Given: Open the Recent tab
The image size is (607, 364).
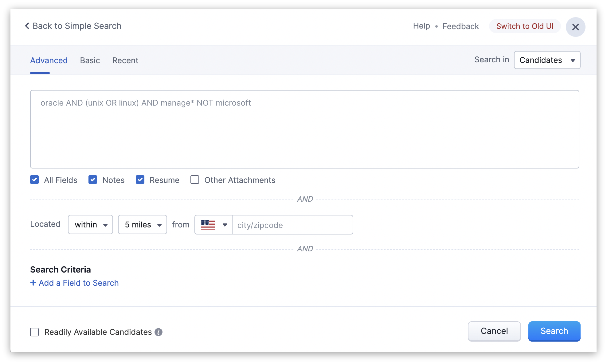Looking at the screenshot, I should pos(125,60).
